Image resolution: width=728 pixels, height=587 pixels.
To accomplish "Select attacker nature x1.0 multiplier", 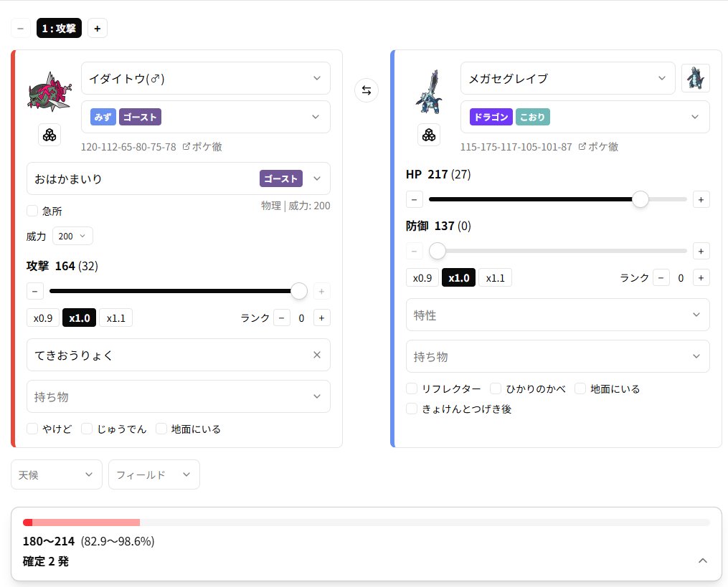I will (80, 318).
